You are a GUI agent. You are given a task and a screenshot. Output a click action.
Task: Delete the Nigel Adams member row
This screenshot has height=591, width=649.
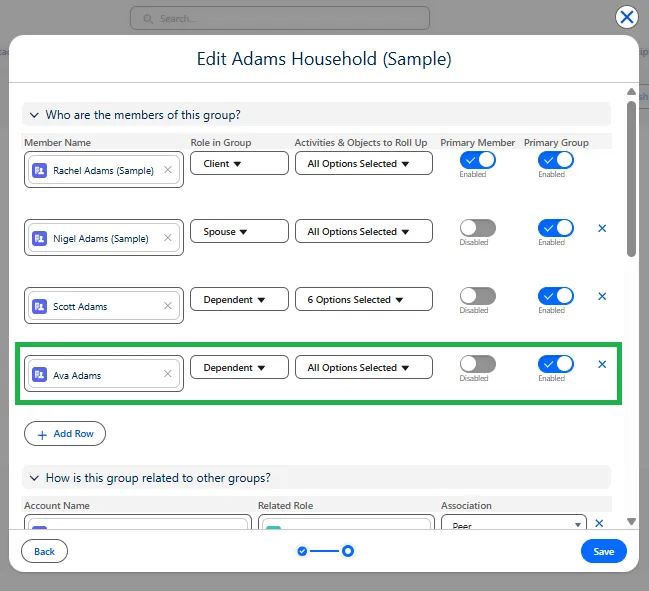[602, 228]
